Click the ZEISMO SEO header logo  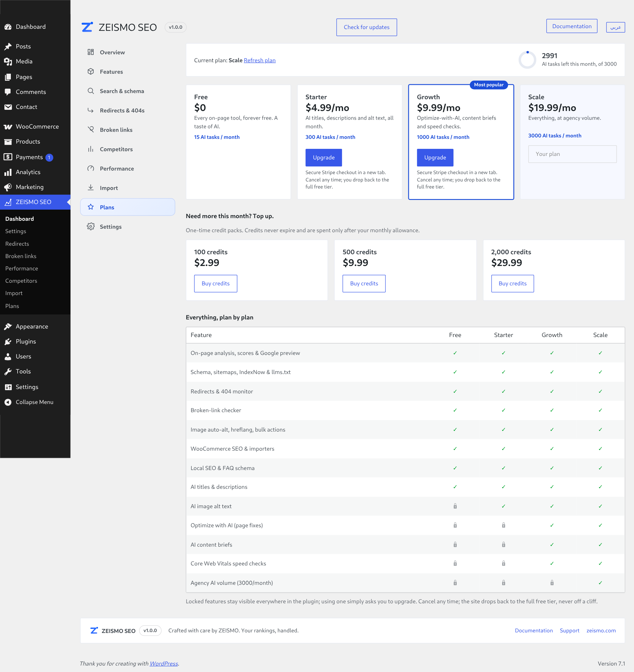(87, 27)
